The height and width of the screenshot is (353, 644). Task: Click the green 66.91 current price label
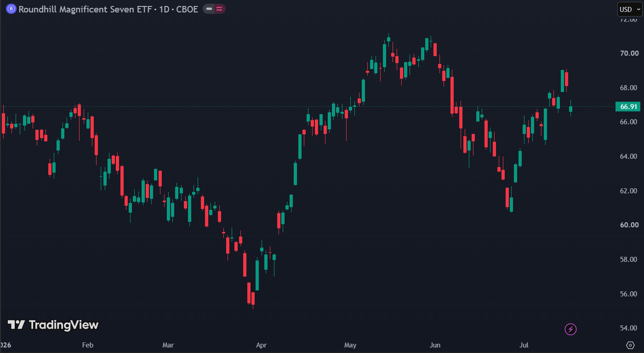point(628,107)
